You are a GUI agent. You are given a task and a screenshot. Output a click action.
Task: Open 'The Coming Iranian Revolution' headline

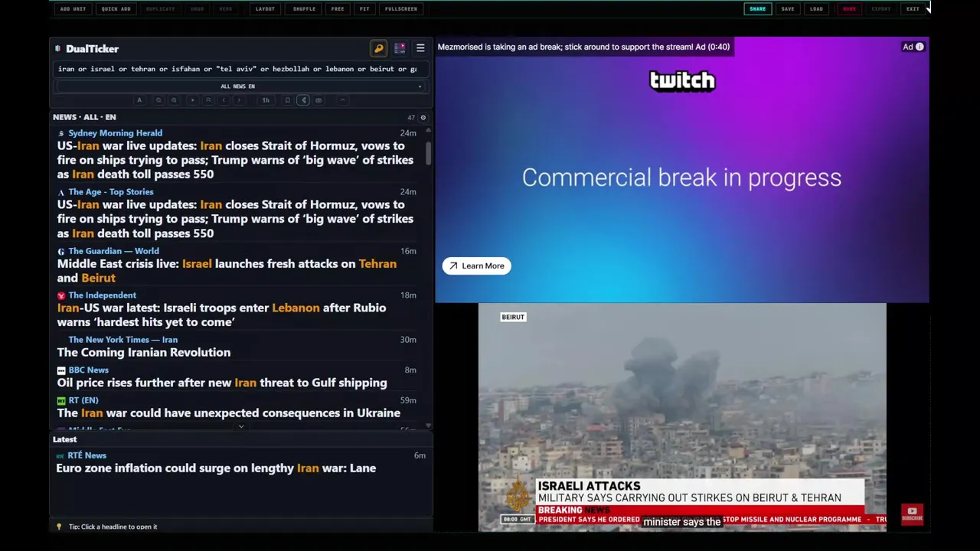pyautogui.click(x=144, y=353)
